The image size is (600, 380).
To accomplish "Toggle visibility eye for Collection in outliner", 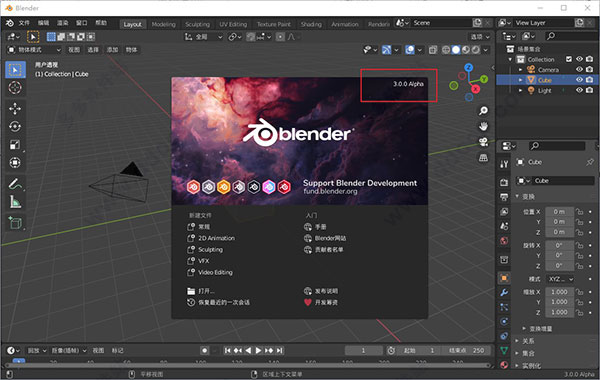I will [x=580, y=59].
